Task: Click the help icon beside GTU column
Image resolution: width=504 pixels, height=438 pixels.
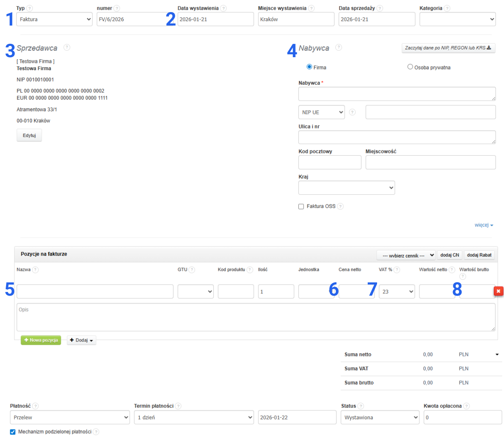Action: [192, 270]
